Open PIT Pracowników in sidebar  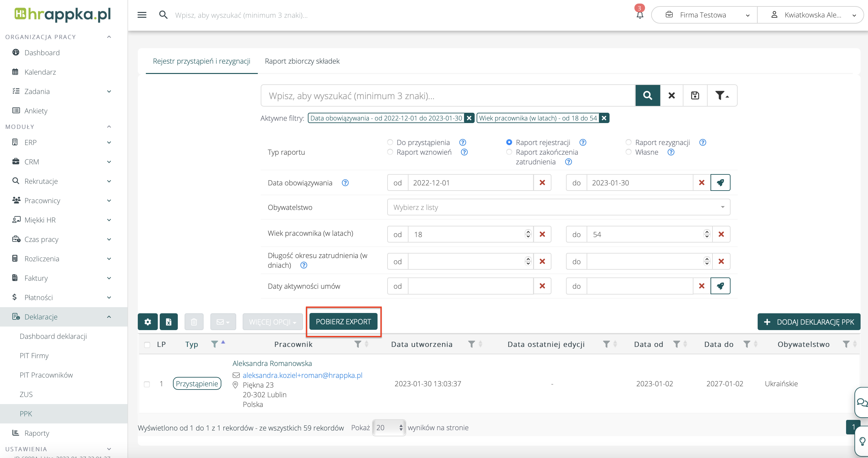pos(46,375)
